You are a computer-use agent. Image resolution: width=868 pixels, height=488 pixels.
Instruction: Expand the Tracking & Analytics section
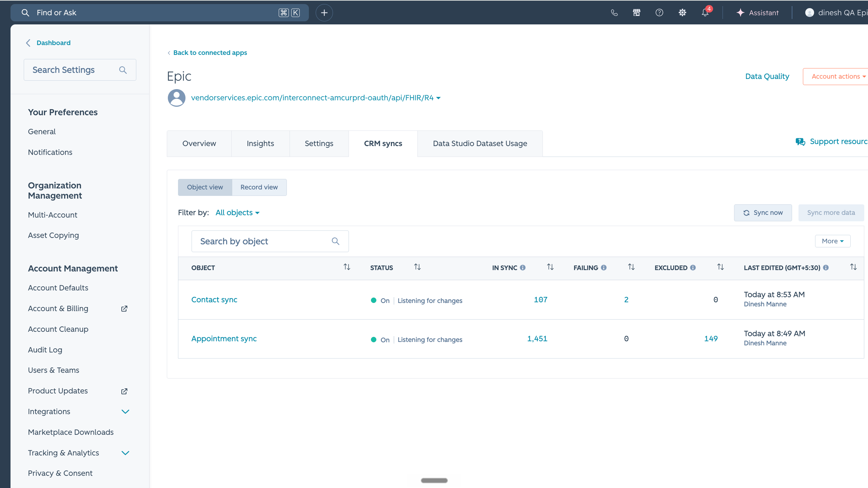tap(125, 453)
